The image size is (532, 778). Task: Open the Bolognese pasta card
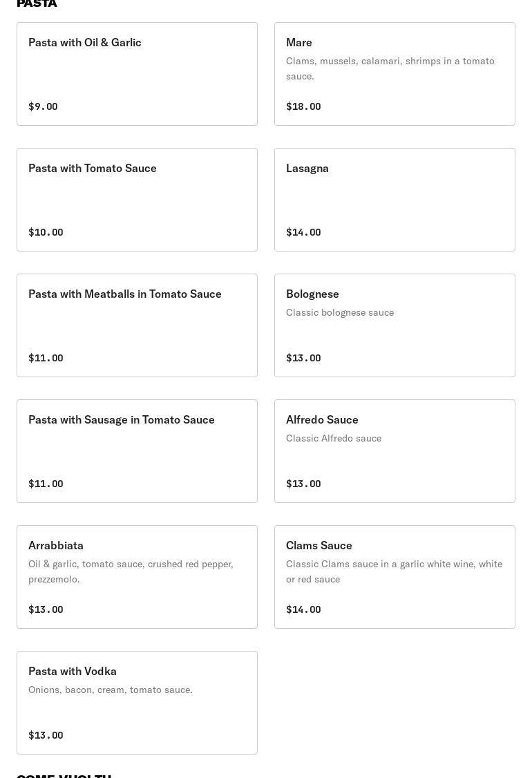pyautogui.click(x=395, y=325)
